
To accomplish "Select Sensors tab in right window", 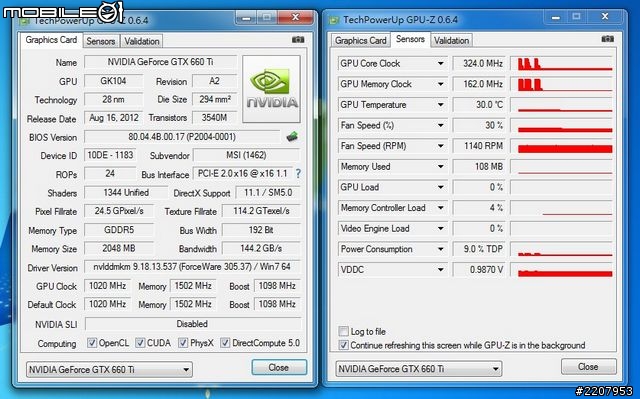I will pyautogui.click(x=410, y=39).
